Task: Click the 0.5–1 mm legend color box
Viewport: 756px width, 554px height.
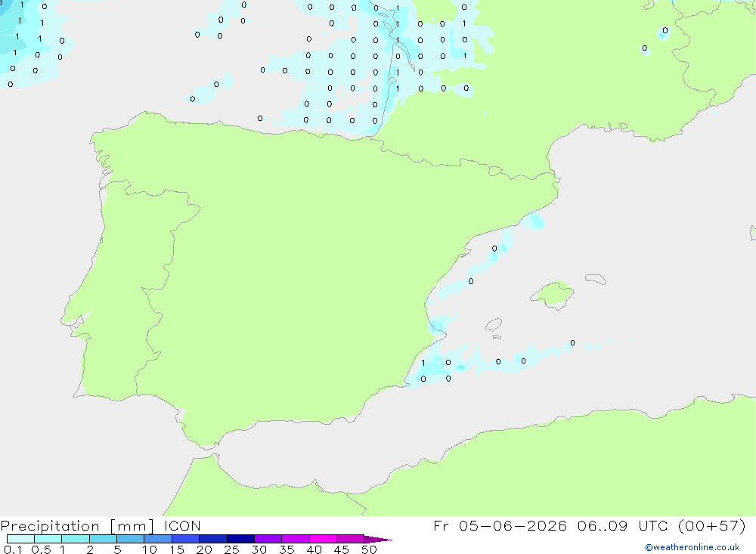Action: [x=48, y=539]
